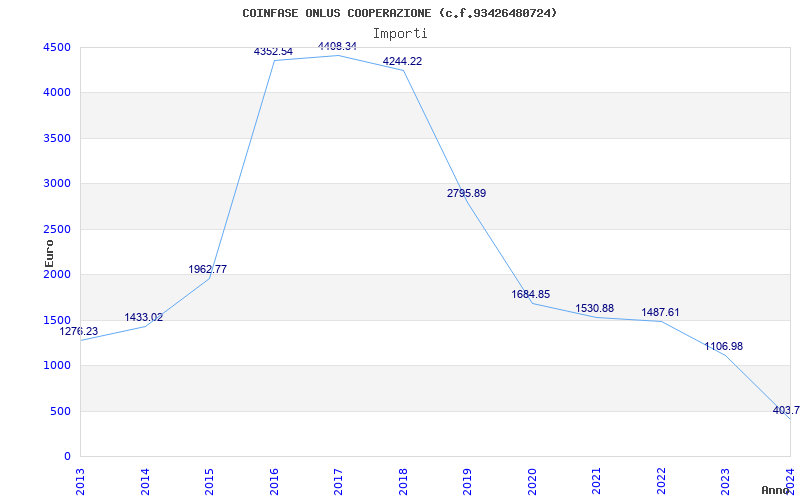800x500 pixels.
Task: Click the data label 1962.77
Action: pyautogui.click(x=208, y=269)
